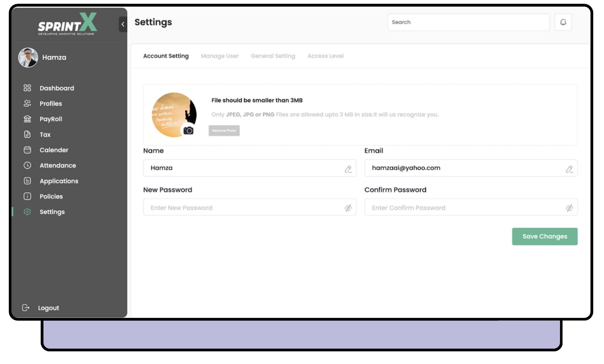The width and height of the screenshot is (604, 364).
Task: Click the camera icon on profile photo
Action: (189, 131)
